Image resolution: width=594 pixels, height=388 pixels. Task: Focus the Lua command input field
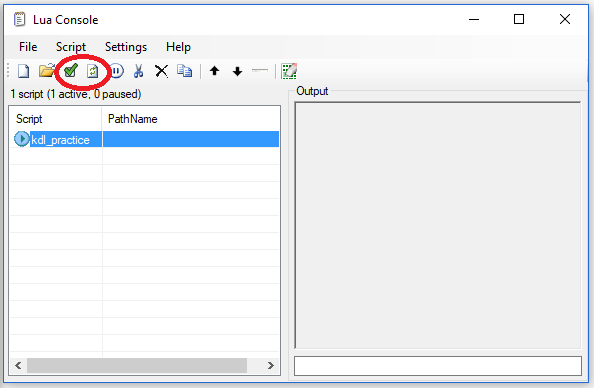[x=438, y=366]
